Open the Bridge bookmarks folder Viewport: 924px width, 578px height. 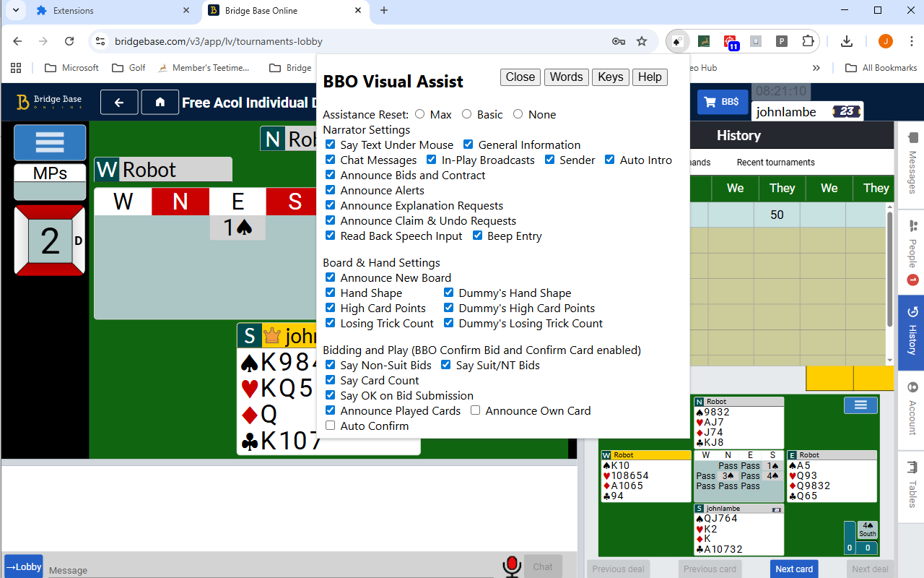pyautogui.click(x=290, y=68)
